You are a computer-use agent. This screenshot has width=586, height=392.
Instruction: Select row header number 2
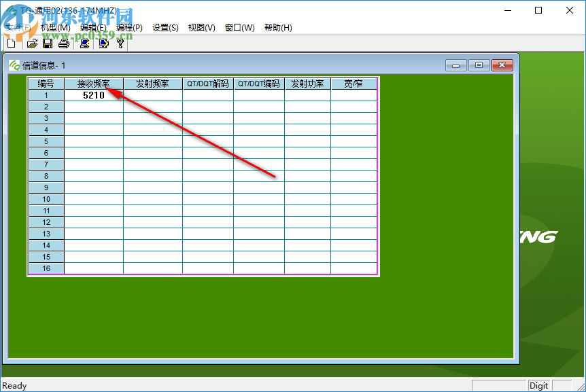click(46, 107)
